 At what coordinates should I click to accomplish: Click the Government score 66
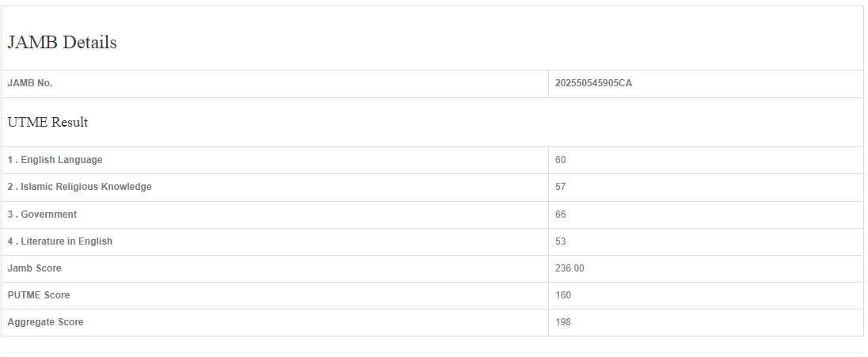pyautogui.click(x=561, y=215)
